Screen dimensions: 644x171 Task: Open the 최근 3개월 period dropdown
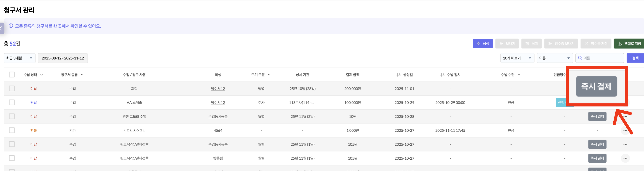click(x=20, y=58)
